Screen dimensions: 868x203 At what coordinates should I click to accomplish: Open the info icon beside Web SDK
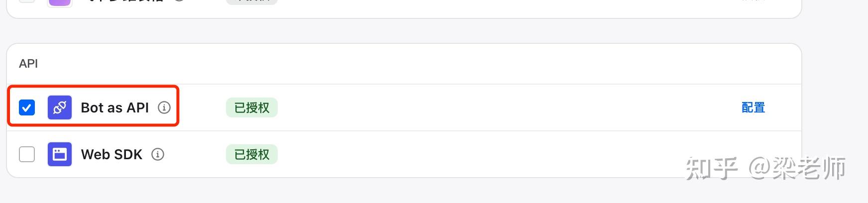tap(158, 154)
